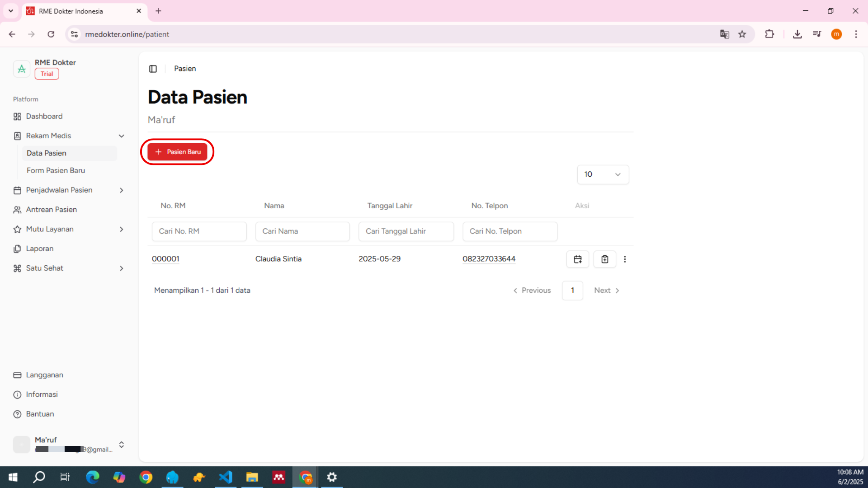The width and height of the screenshot is (868, 488).
Task: Select Form Pasien Baru in the sidebar
Action: [x=56, y=170]
